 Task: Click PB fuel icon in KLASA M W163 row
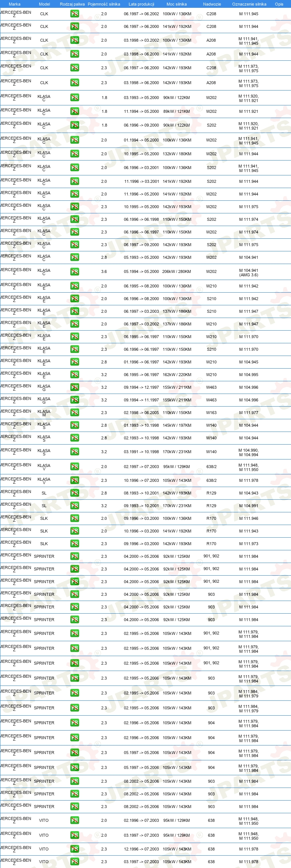tap(74, 413)
